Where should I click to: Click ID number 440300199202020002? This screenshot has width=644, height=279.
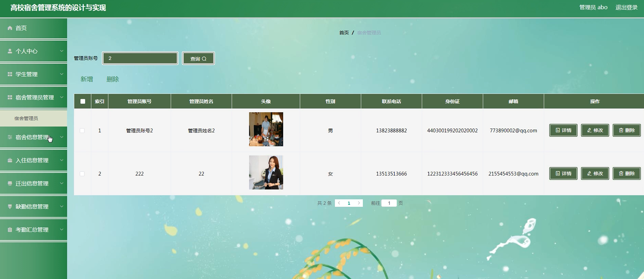452,131
